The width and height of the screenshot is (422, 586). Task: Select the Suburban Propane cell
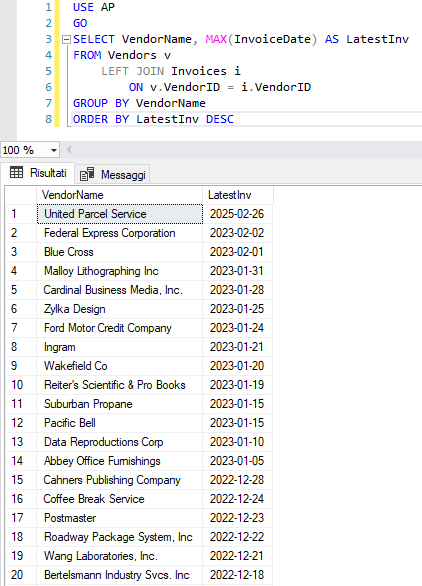click(x=120, y=404)
